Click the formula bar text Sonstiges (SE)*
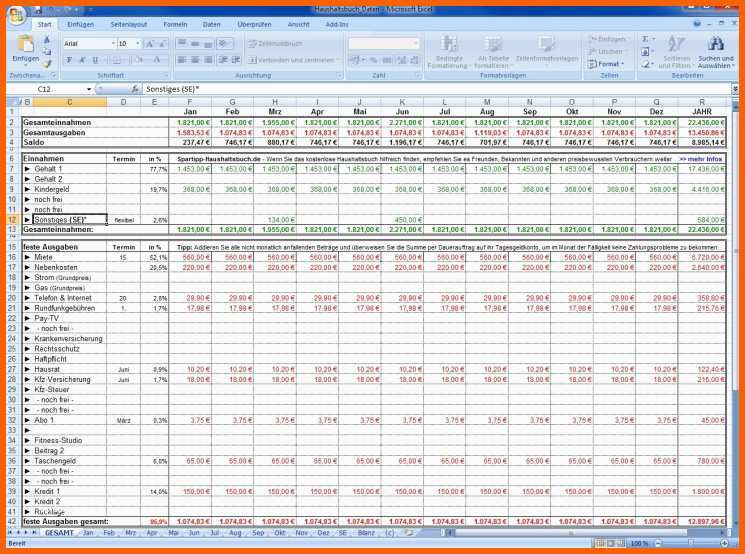The height and width of the screenshot is (554, 745). 173,89
